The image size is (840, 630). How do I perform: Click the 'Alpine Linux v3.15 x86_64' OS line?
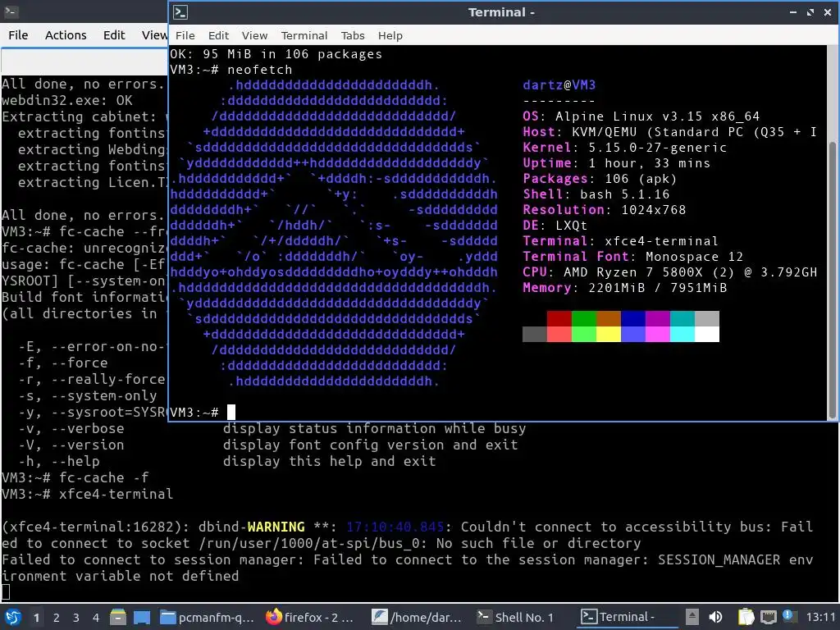657,116
